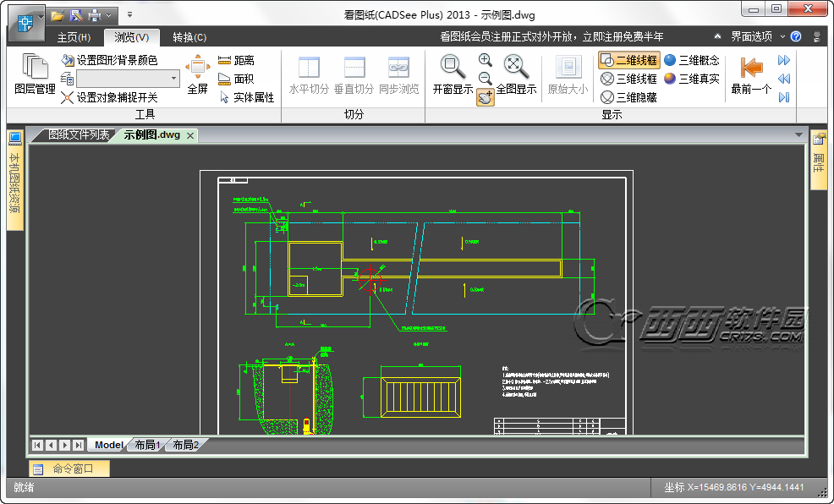Click the blue help question icon
This screenshot has width=834, height=504.
point(796,36)
